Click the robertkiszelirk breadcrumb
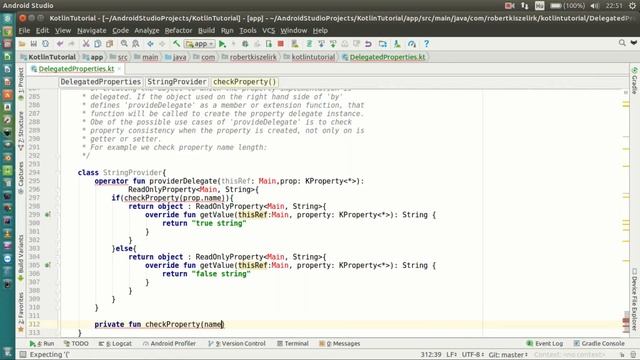 click(249, 57)
